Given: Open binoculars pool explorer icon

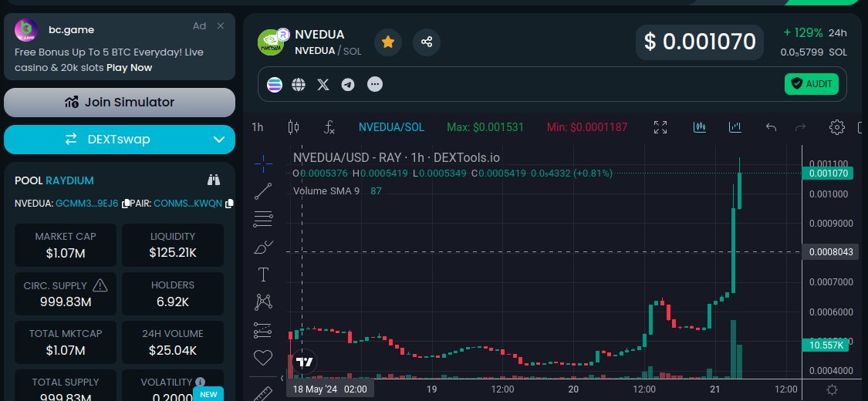Looking at the screenshot, I should pos(214,180).
